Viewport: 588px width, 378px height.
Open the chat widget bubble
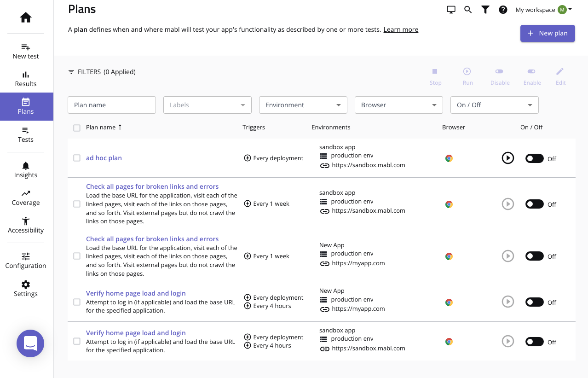tap(30, 343)
